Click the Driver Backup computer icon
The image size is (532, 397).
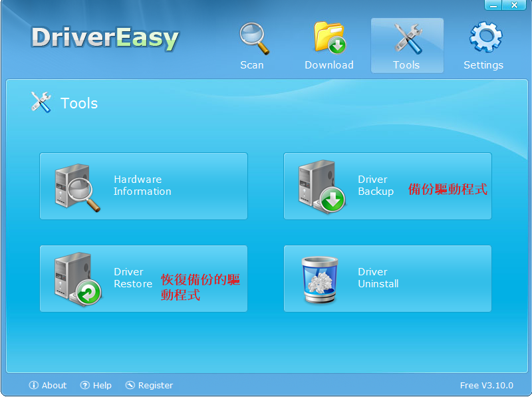(x=322, y=187)
